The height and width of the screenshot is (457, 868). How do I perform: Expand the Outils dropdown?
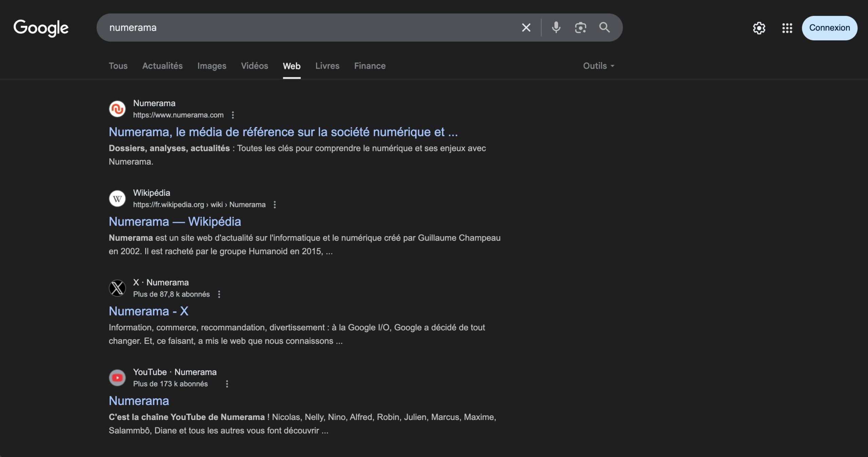(598, 66)
